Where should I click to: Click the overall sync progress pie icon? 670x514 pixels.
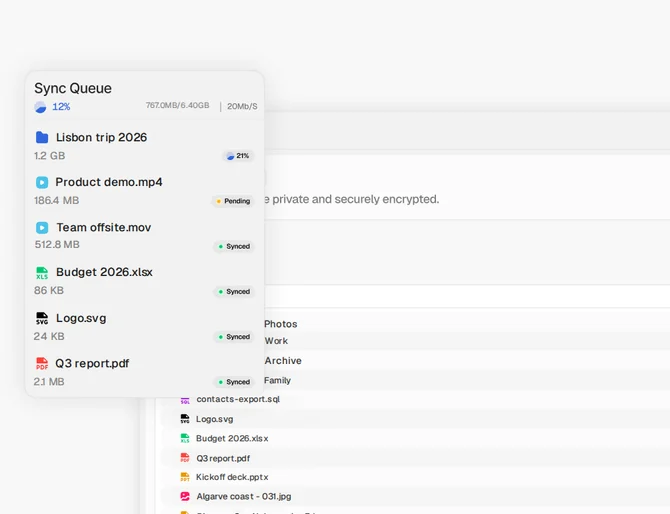point(40,107)
